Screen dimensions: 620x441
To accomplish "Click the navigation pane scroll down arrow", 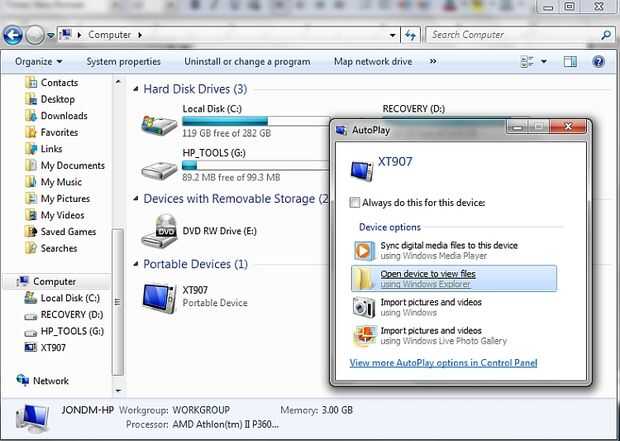I will coord(118,390).
